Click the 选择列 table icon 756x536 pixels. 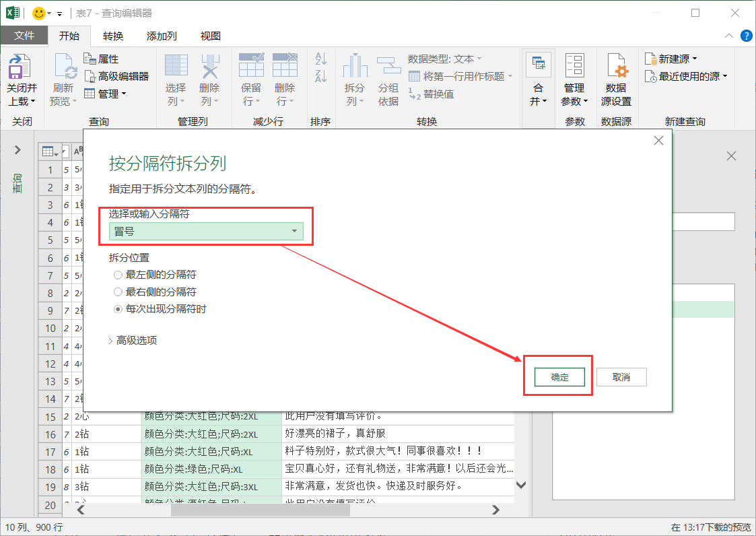point(176,65)
